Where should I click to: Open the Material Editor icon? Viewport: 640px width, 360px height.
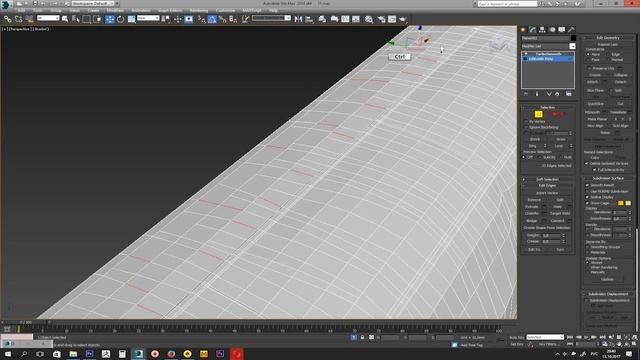369,19
